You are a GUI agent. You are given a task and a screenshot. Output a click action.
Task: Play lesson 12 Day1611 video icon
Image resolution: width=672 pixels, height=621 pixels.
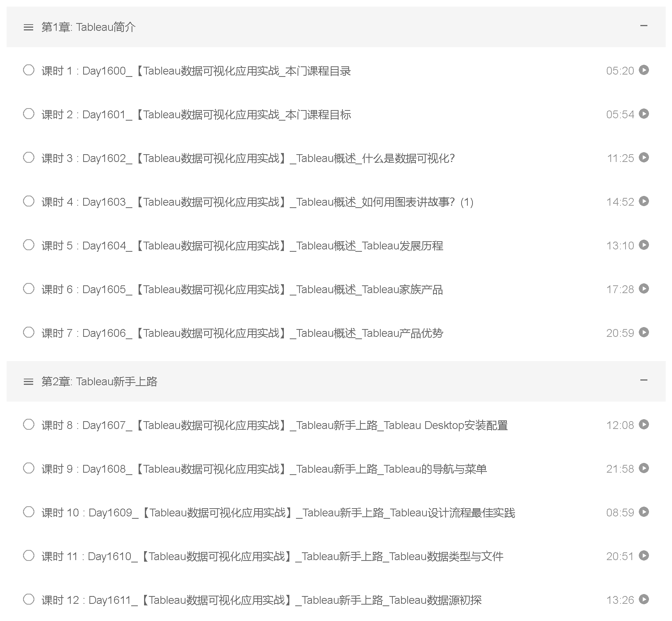click(x=644, y=599)
